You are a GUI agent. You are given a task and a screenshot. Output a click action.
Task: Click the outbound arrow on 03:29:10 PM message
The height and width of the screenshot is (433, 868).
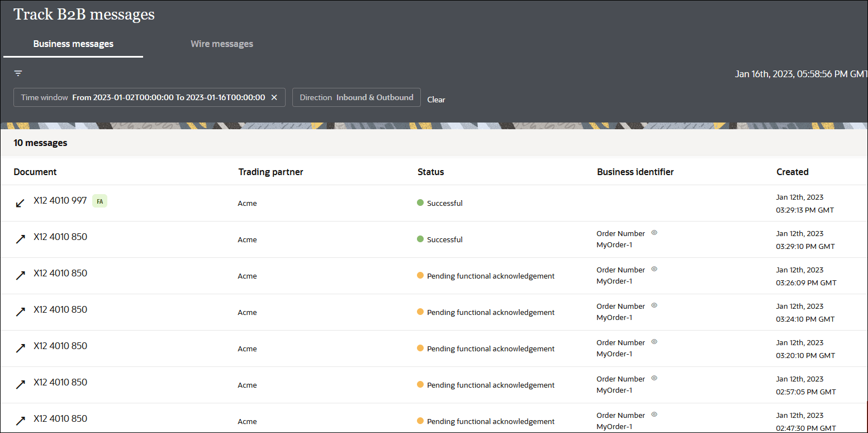click(21, 239)
